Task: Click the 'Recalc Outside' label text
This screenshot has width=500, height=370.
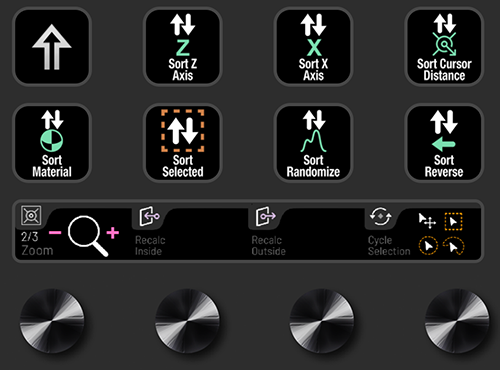Action: pyautogui.click(x=268, y=245)
